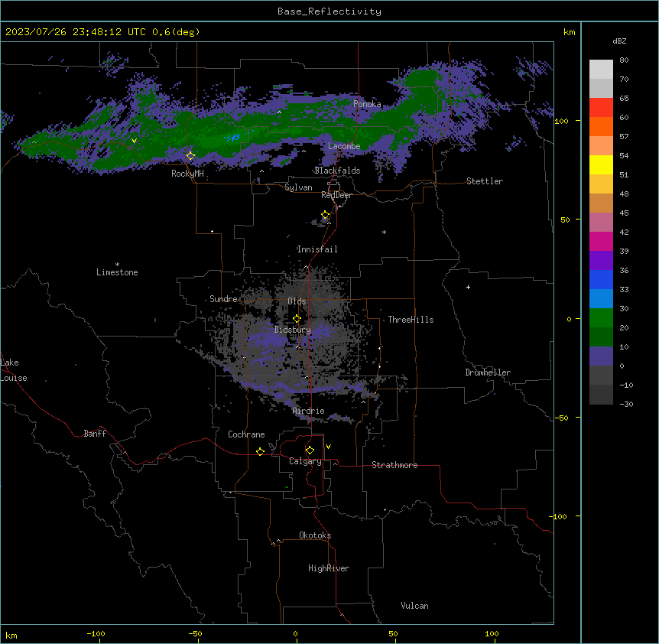The width and height of the screenshot is (659, 644).
Task: Click the Cochrane city label
Action: pos(246,434)
